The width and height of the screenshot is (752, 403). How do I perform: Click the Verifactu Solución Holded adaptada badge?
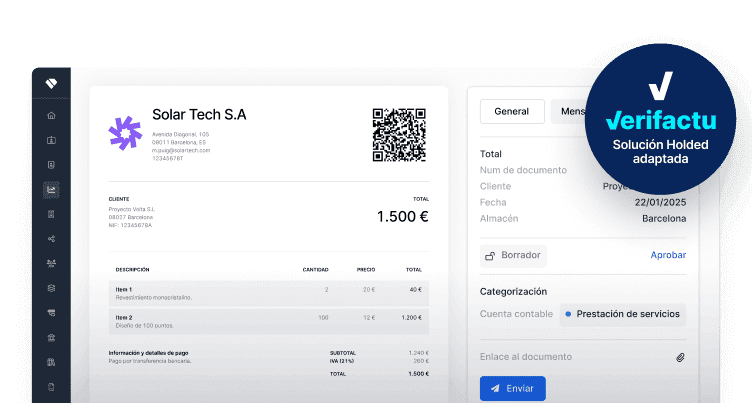click(x=660, y=119)
